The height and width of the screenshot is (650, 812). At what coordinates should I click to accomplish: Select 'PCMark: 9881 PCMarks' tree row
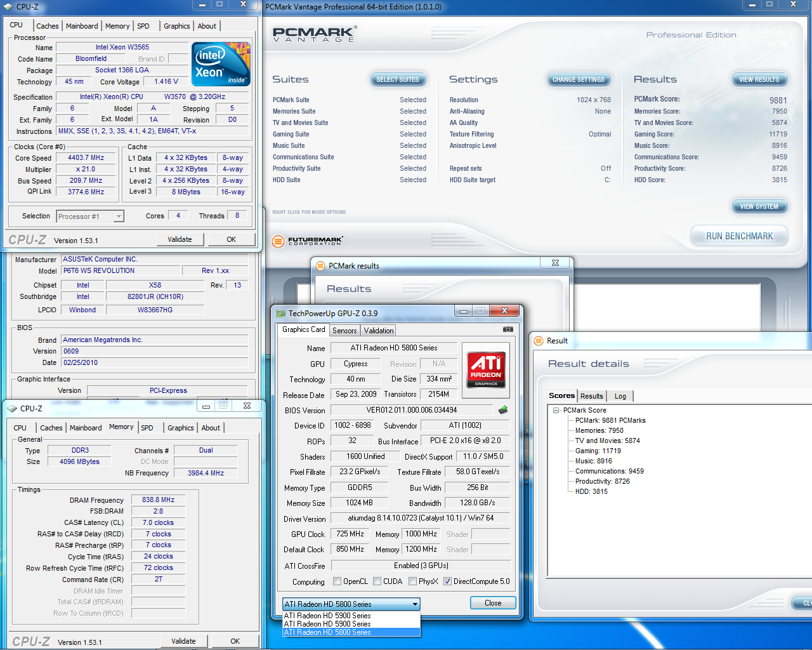(x=610, y=420)
